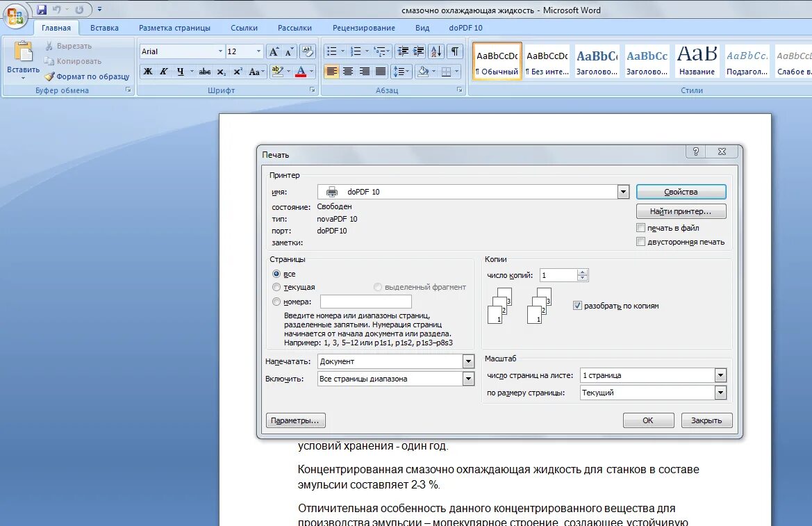812x526 pixels.
Task: Apply superscript formatting
Action: tap(238, 72)
